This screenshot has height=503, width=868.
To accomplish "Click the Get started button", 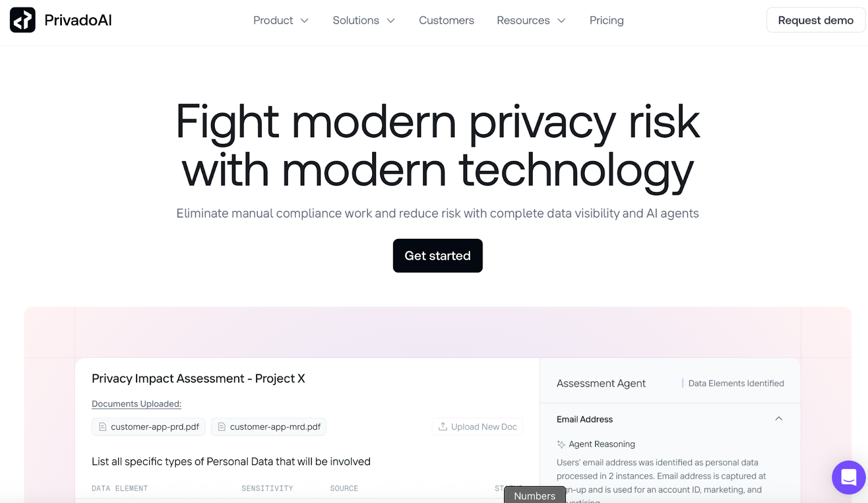I will coord(437,256).
